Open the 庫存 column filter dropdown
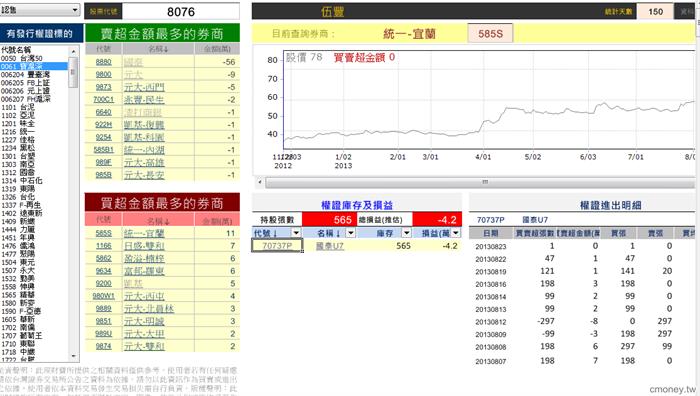 [406, 233]
